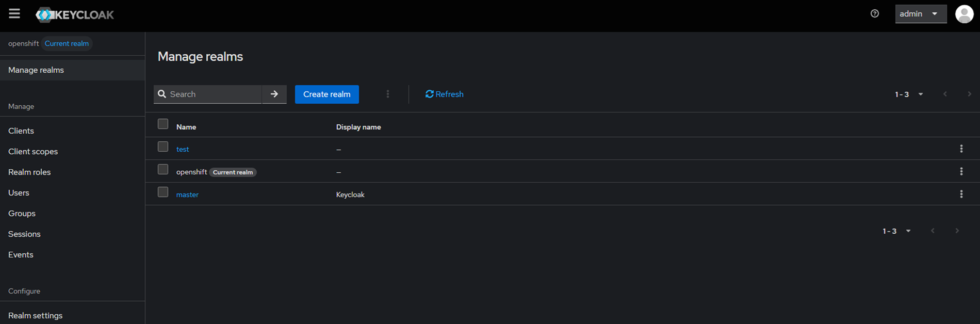The height and width of the screenshot is (324, 980).
Task: Click the user avatar icon
Action: [964, 14]
